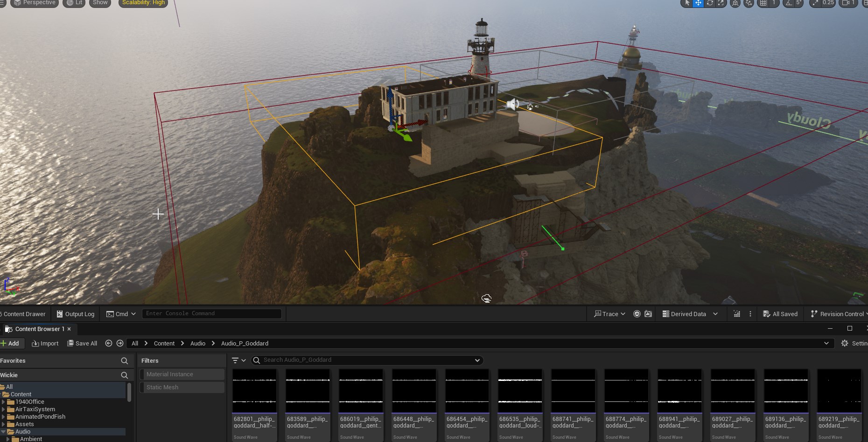The height and width of the screenshot is (442, 868).
Task: Click Save All in Content Browser
Action: (x=82, y=343)
